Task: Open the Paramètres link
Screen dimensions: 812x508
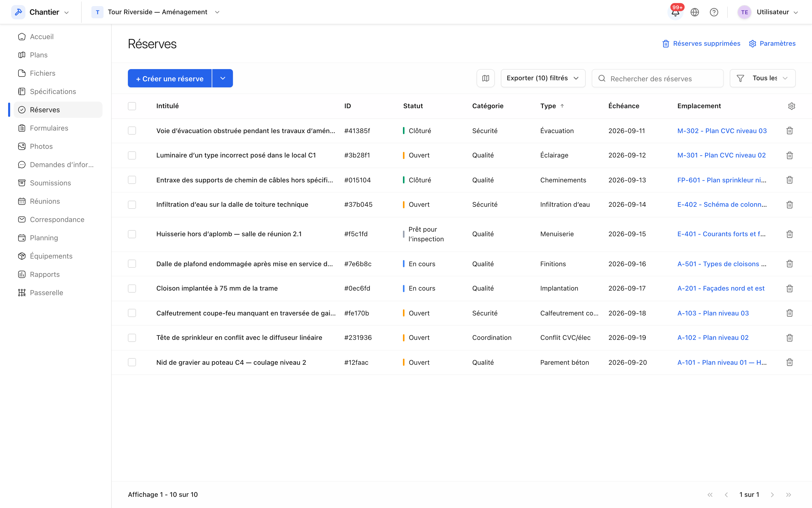Action: click(772, 43)
